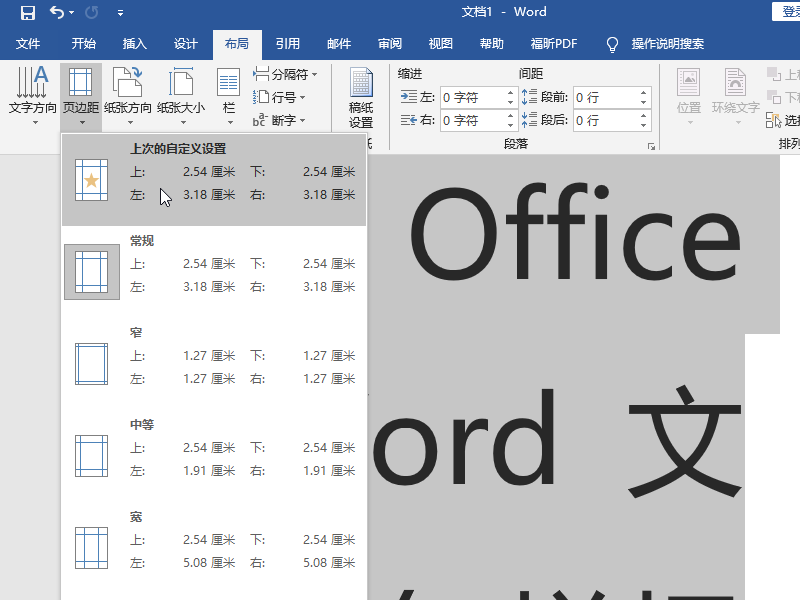Decrease 段后 spacing with down spinner
This screenshot has height=600, width=800.
644,126
